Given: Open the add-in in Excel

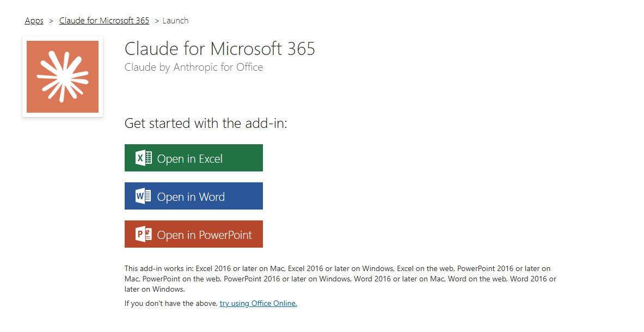Looking at the screenshot, I should tap(193, 158).
